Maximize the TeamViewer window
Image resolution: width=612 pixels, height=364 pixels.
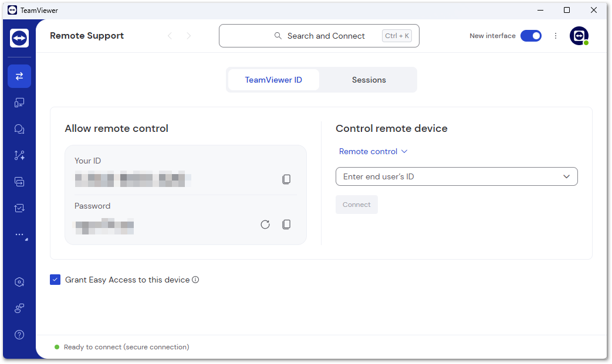pos(567,10)
